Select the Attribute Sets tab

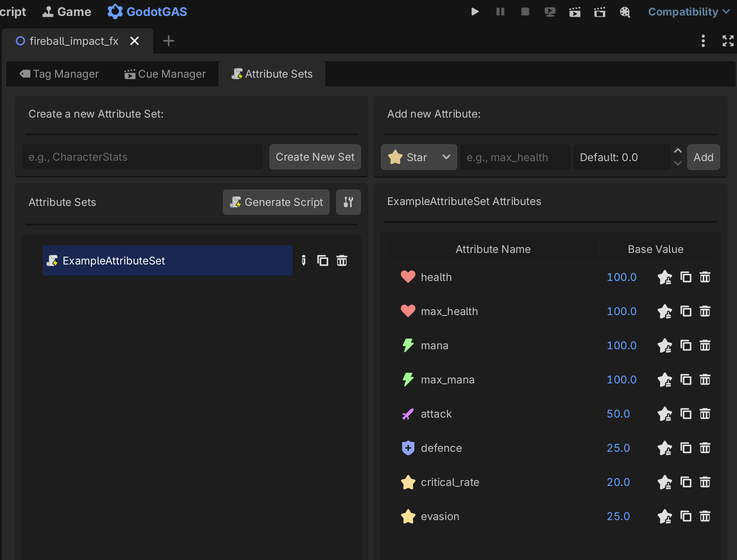(x=272, y=74)
